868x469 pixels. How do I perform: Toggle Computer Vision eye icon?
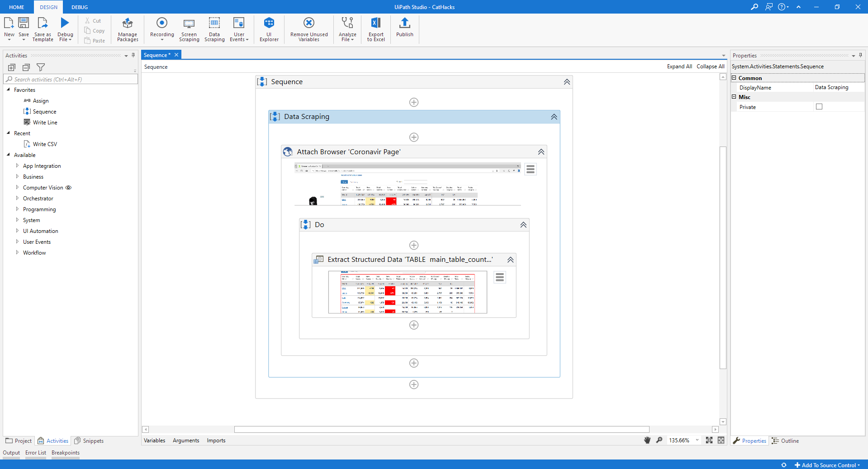coord(69,188)
